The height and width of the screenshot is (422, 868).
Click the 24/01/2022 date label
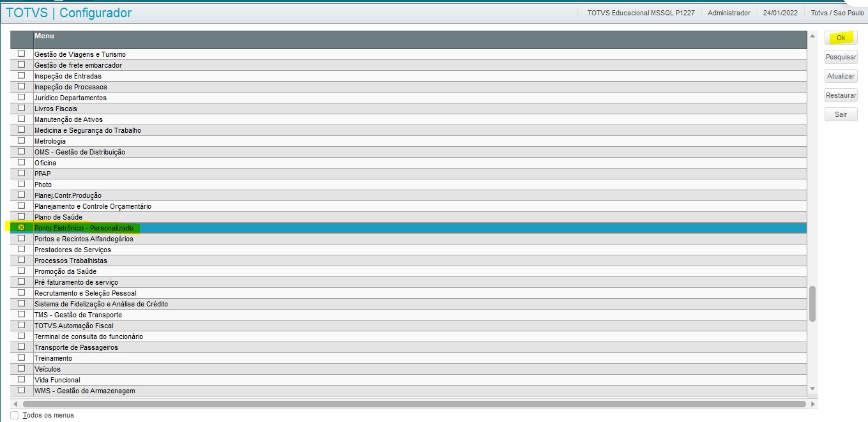(780, 13)
